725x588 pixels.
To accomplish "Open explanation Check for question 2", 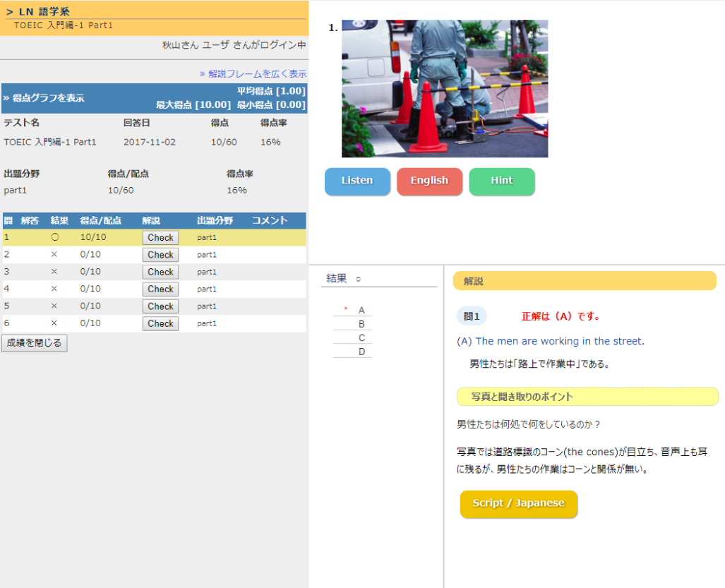I will pos(160,255).
